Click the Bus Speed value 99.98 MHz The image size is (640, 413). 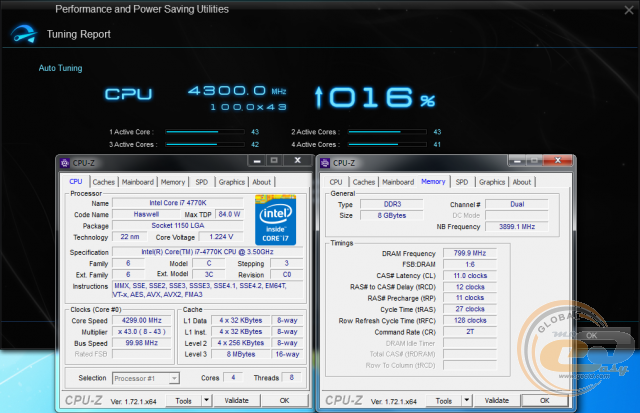click(142, 343)
